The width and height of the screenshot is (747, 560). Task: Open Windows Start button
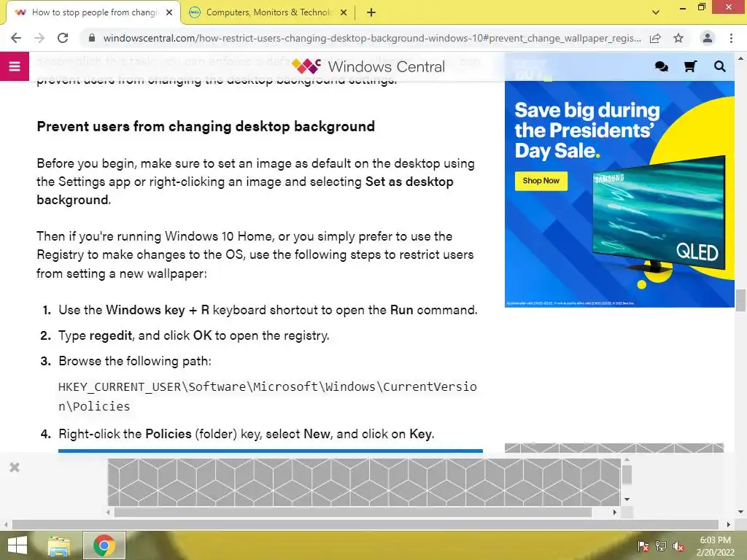tap(18, 545)
